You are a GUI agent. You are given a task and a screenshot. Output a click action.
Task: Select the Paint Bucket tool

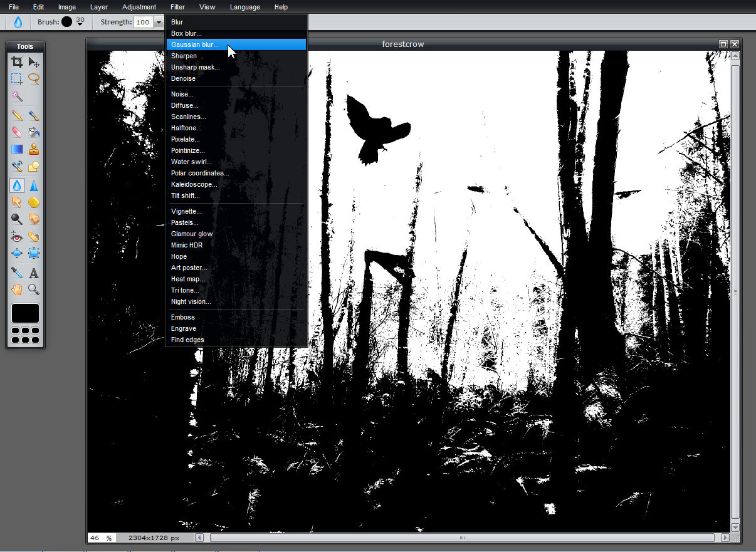34,132
